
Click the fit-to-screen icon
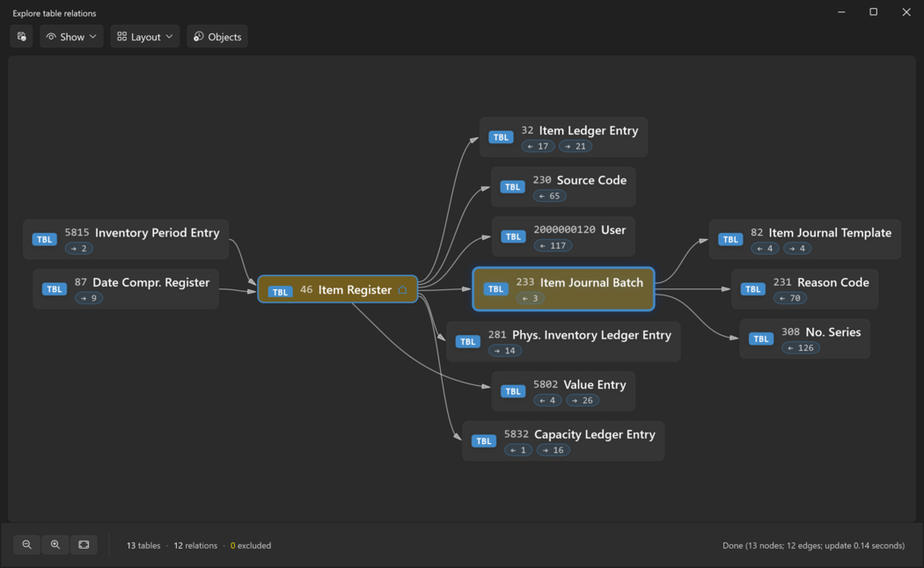click(x=84, y=545)
